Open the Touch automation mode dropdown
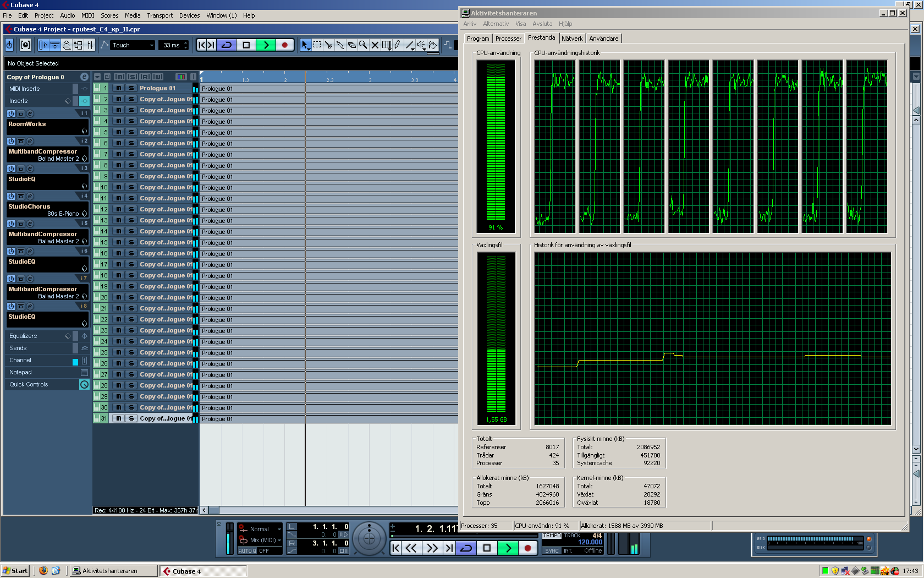The height and width of the screenshot is (578, 924). tap(133, 45)
